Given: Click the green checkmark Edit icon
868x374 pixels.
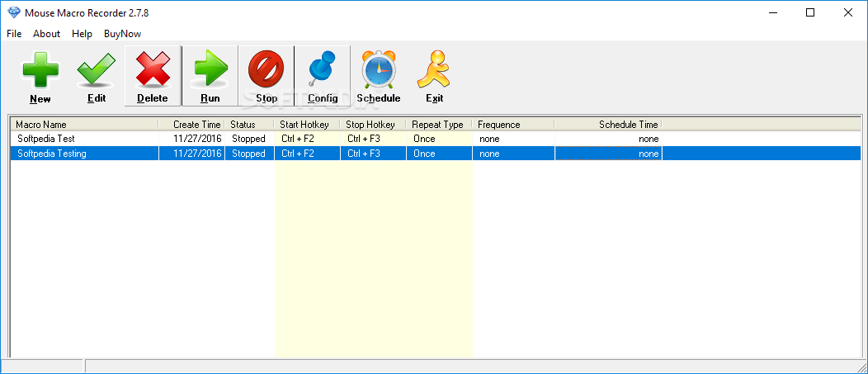Looking at the screenshot, I should (97, 70).
